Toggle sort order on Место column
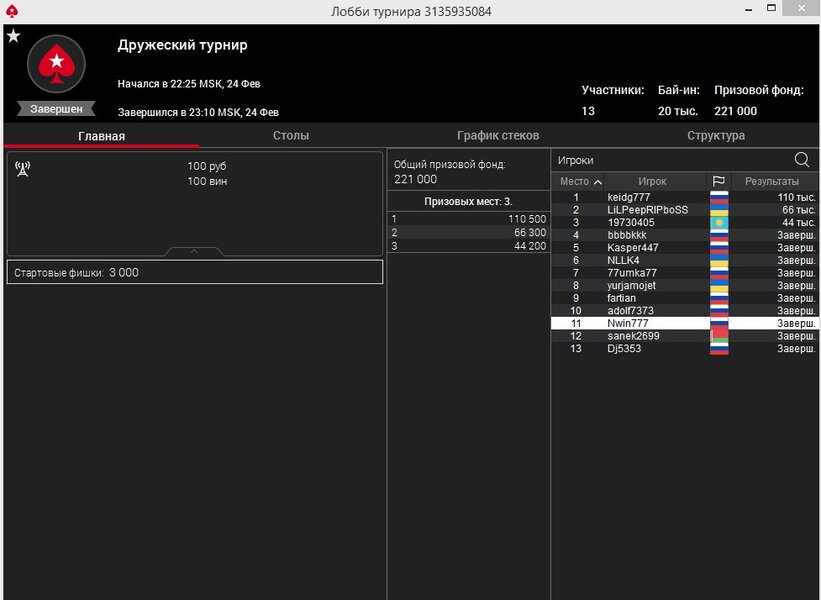 click(580, 181)
